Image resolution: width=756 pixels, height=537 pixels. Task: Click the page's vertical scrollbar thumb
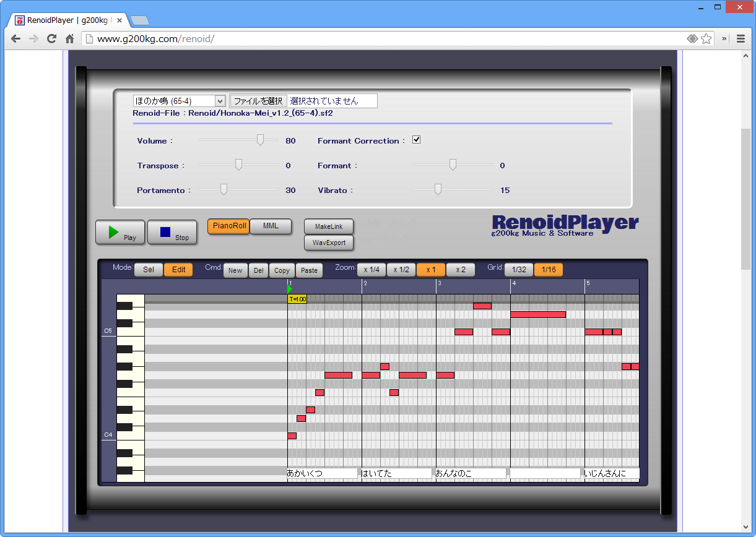746,199
